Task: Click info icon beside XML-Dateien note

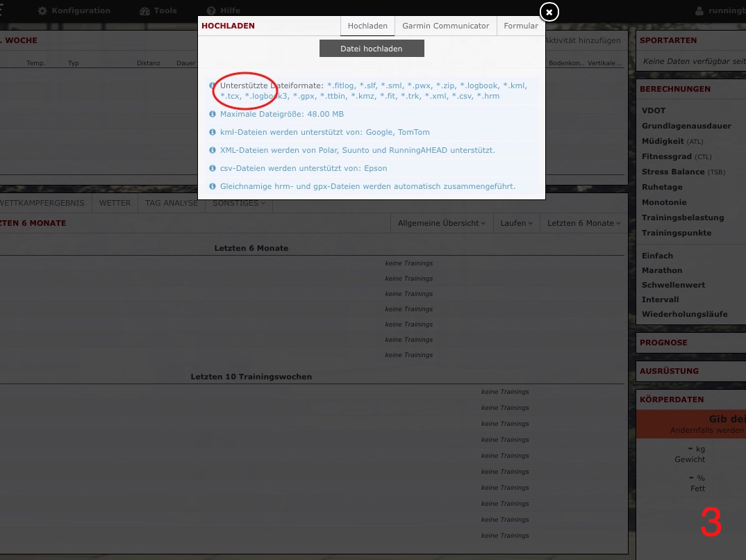Action: [x=213, y=150]
